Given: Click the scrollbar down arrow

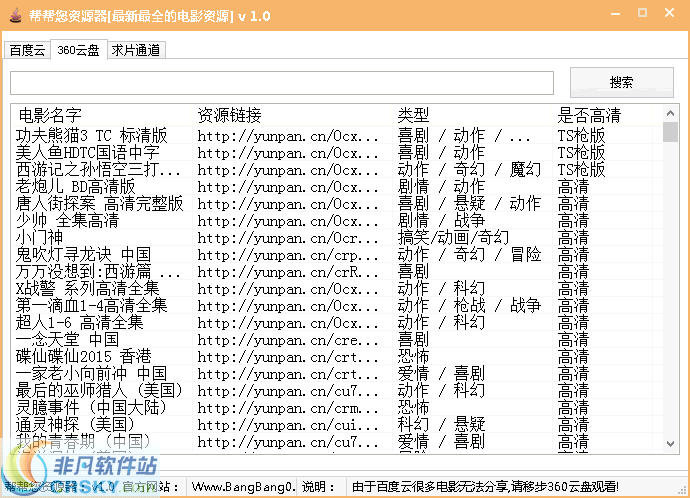Looking at the screenshot, I should click(670, 444).
